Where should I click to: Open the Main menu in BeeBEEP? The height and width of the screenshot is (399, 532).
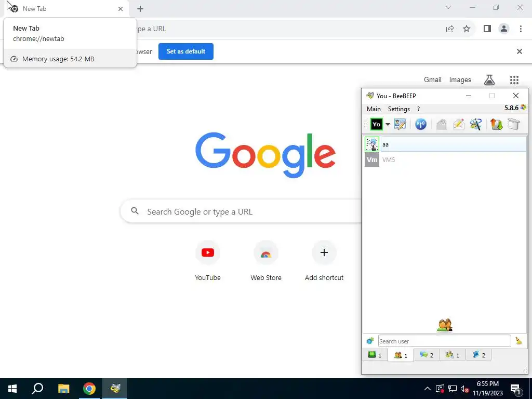coord(374,109)
